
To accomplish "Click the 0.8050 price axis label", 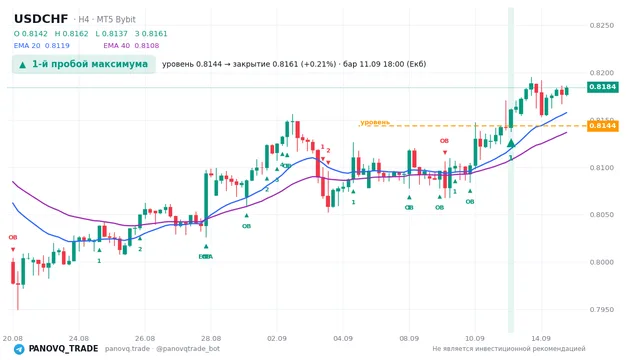I will click(602, 215).
